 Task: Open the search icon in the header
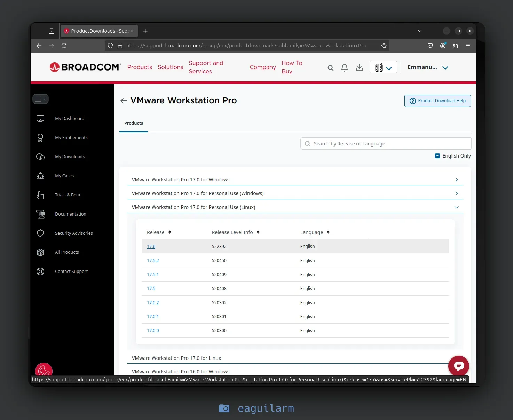coord(330,67)
